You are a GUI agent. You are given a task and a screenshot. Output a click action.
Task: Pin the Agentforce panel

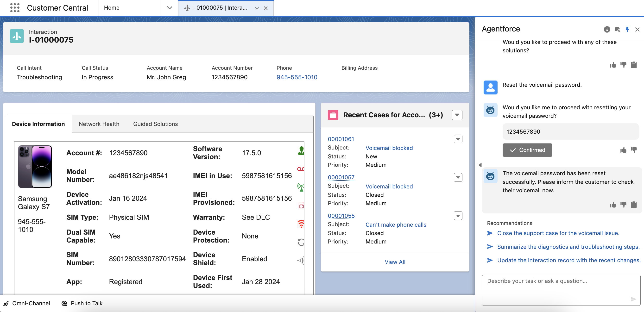(x=627, y=30)
